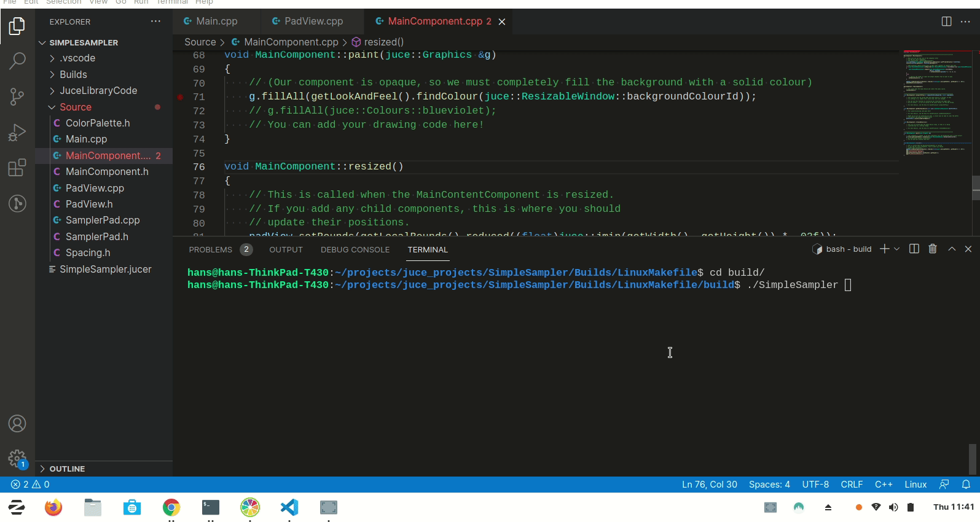Open the feedback icon in status bar
The image size is (980, 522).
(x=944, y=485)
